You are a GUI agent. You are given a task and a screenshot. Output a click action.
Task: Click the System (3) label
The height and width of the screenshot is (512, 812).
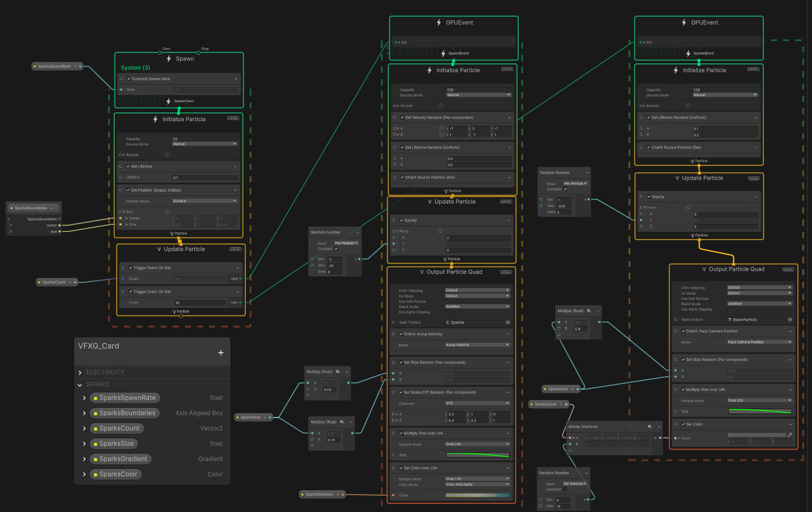click(x=135, y=68)
